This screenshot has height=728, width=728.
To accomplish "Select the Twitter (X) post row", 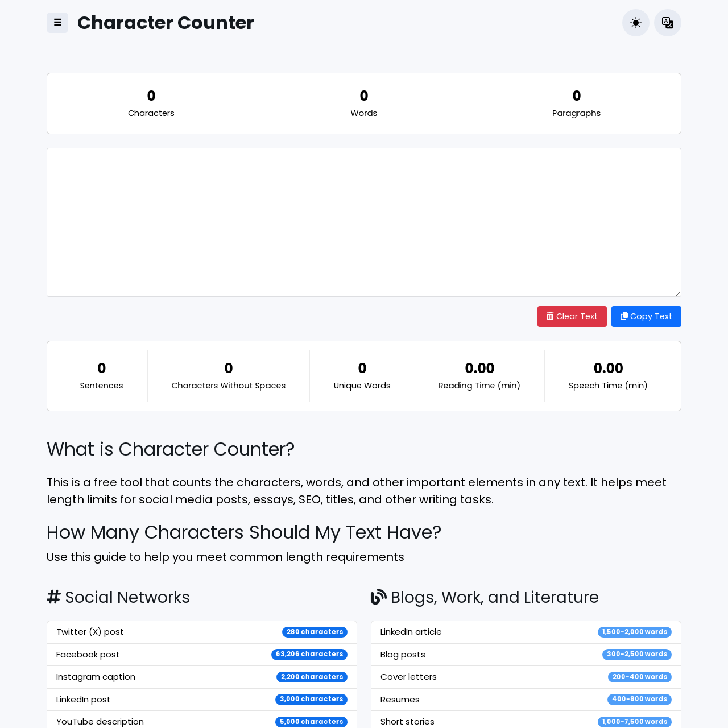I will click(201, 631).
